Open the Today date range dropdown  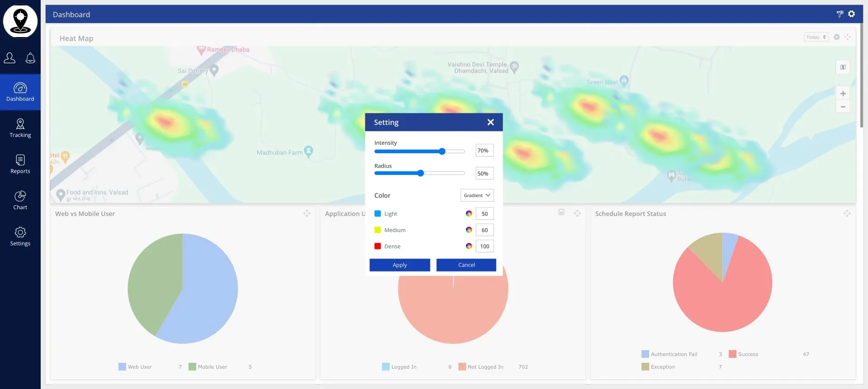click(816, 37)
